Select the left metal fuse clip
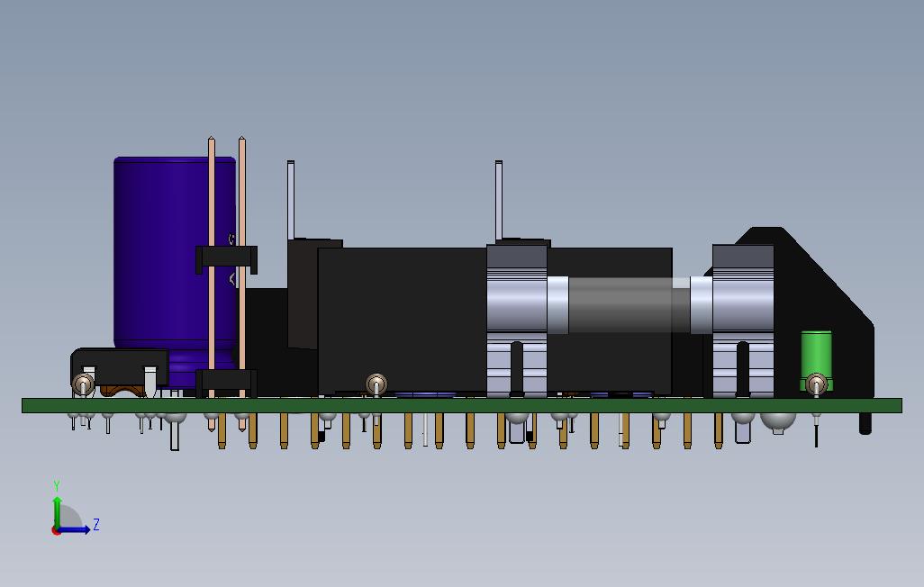 [518, 321]
